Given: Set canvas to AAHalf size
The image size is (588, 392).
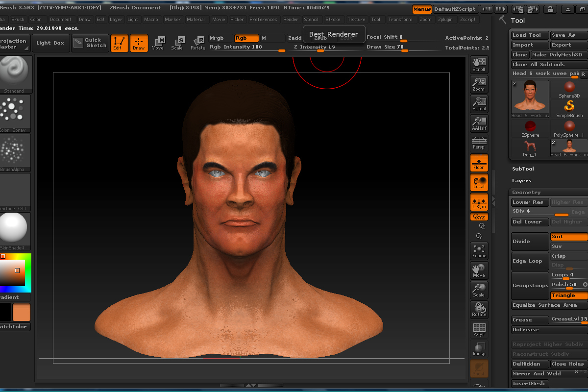Looking at the screenshot, I should 479,123.
